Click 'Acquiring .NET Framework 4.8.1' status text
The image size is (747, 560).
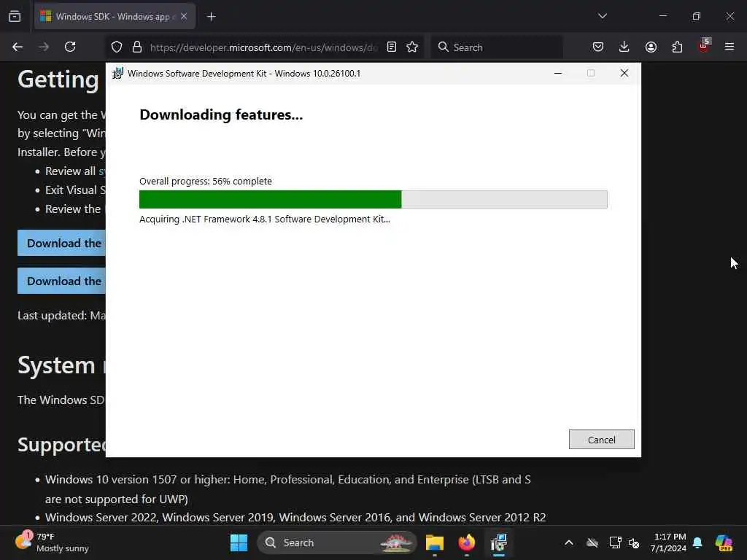264,219
